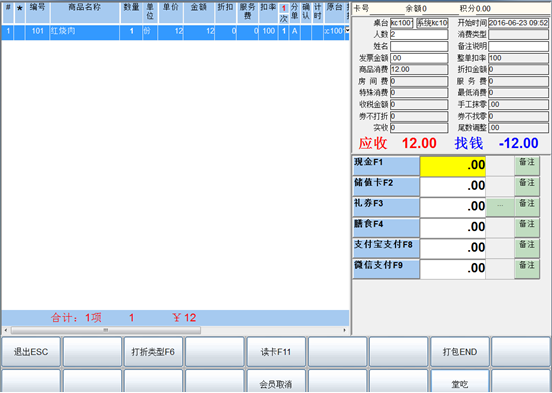
Task: Open 备注 for 微信支付 row
Action: pyautogui.click(x=527, y=269)
